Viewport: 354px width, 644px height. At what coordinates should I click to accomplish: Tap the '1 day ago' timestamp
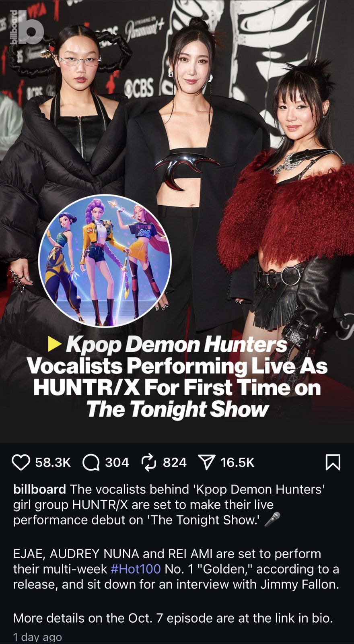[x=37, y=637]
